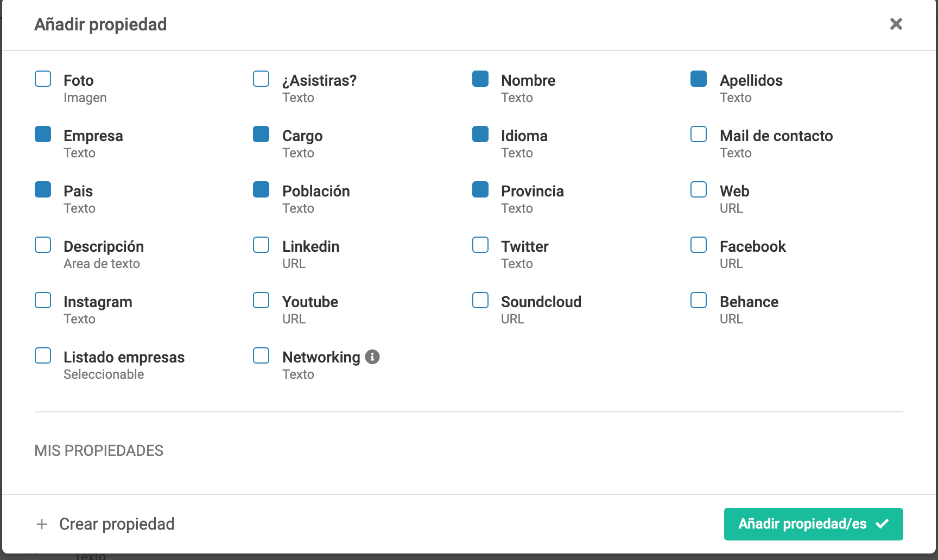Tick the Twitter checkbox

click(x=480, y=245)
